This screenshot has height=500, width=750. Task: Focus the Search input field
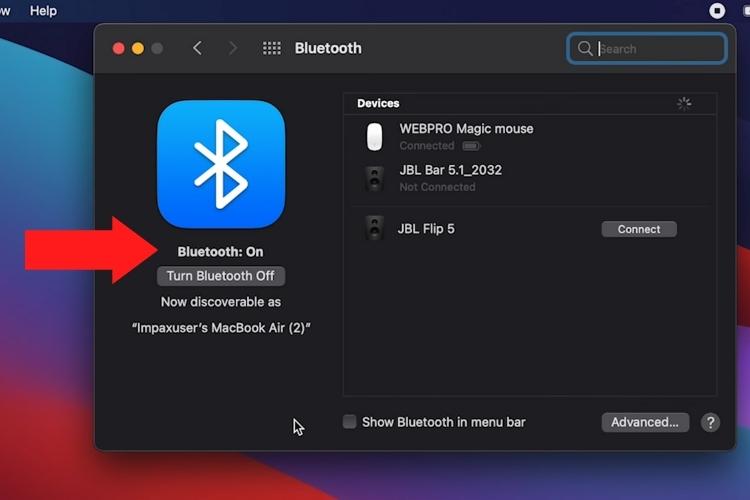[x=647, y=48]
